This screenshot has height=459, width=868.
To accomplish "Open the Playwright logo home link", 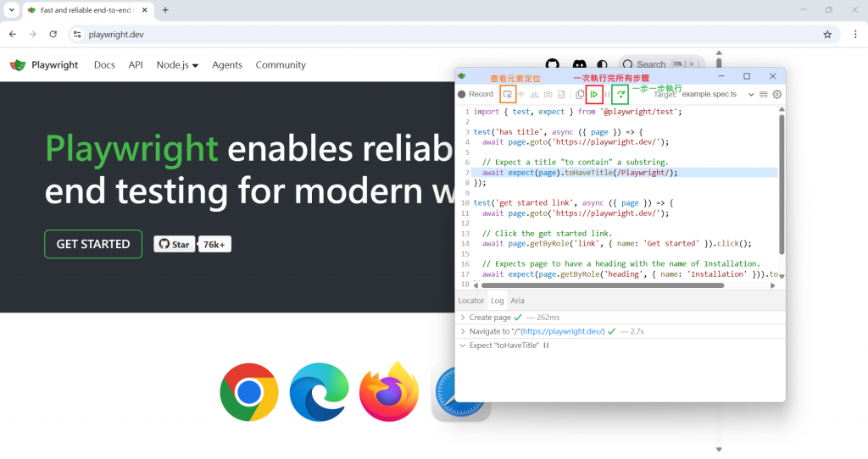I will tap(44, 64).
